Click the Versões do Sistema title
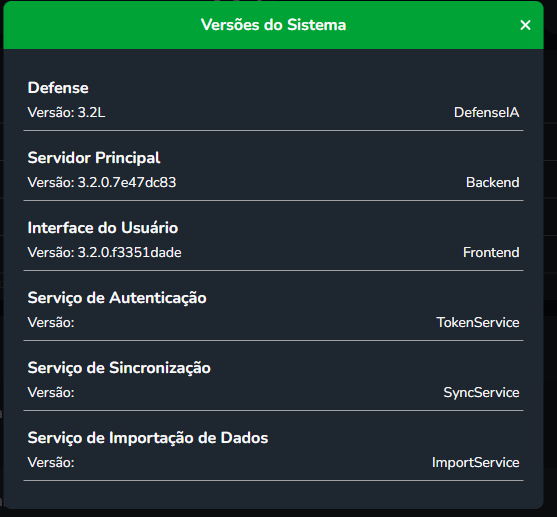 coord(273,25)
